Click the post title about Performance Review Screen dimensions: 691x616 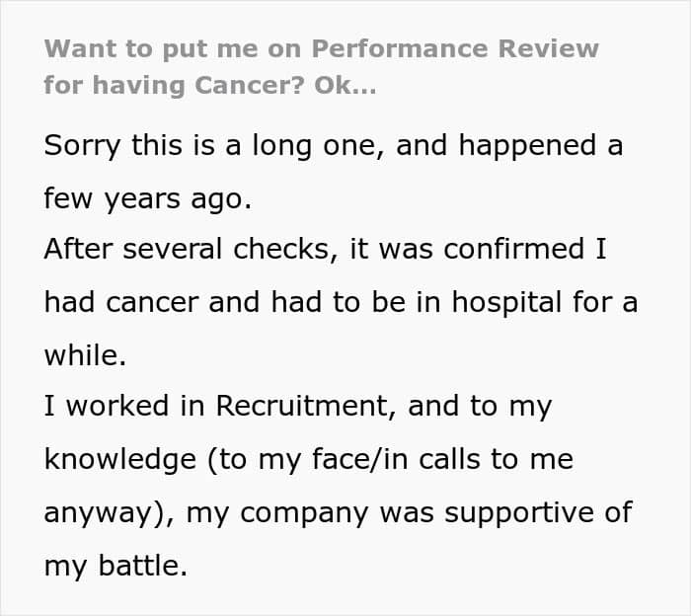[x=321, y=67]
